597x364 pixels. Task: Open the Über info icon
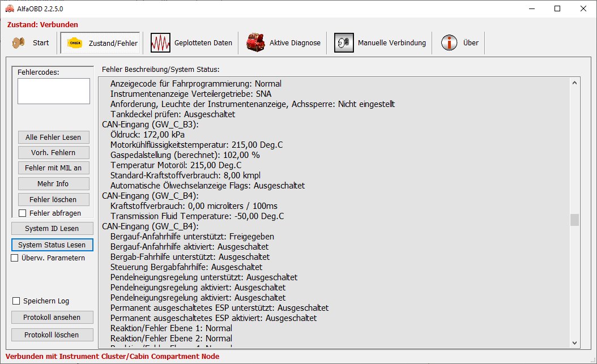click(449, 43)
